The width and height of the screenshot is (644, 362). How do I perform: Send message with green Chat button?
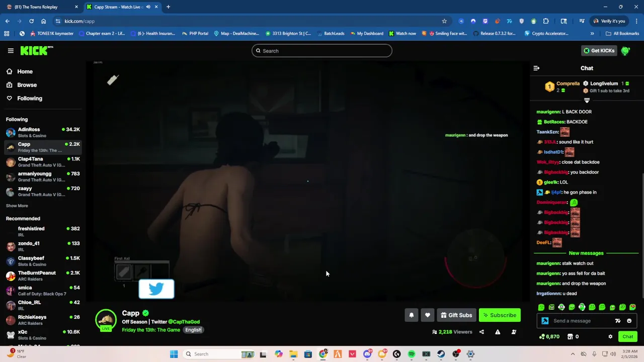point(628,336)
